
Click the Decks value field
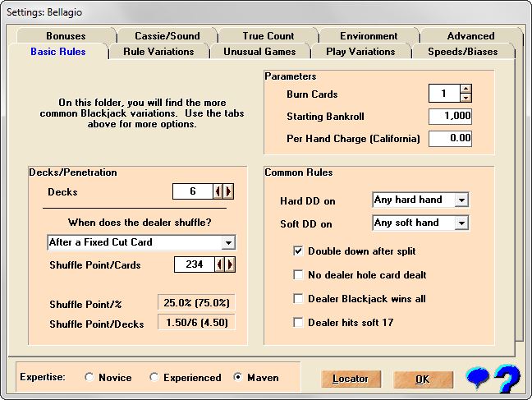pos(193,191)
